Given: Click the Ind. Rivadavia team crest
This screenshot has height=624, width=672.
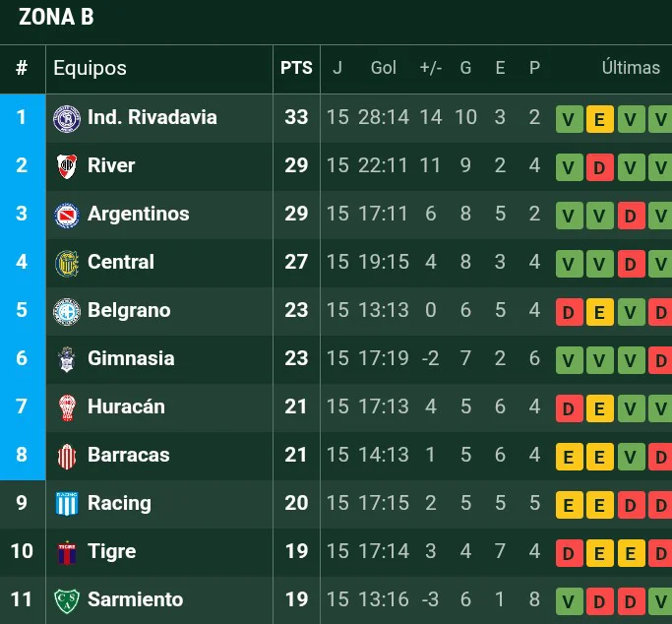Looking at the screenshot, I should (67, 119).
